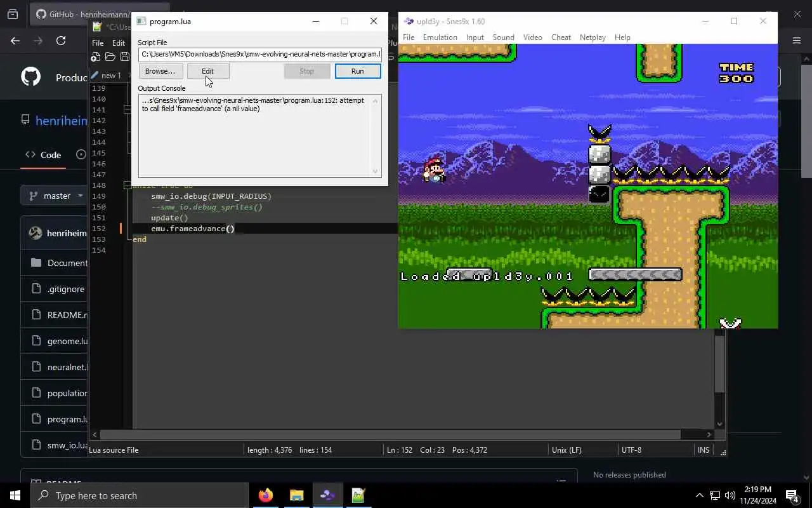The height and width of the screenshot is (508, 812).
Task: Click inside the Output Console text area
Action: pyautogui.click(x=255, y=135)
